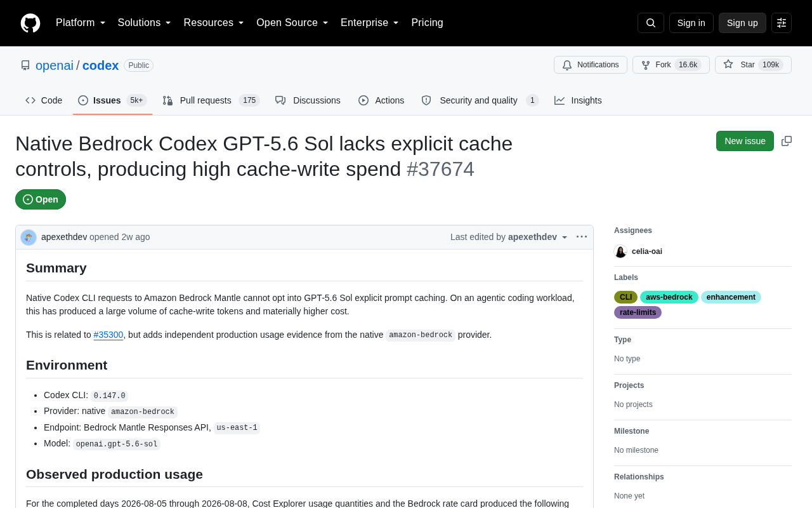Click the search magnifier icon

coord(651,23)
